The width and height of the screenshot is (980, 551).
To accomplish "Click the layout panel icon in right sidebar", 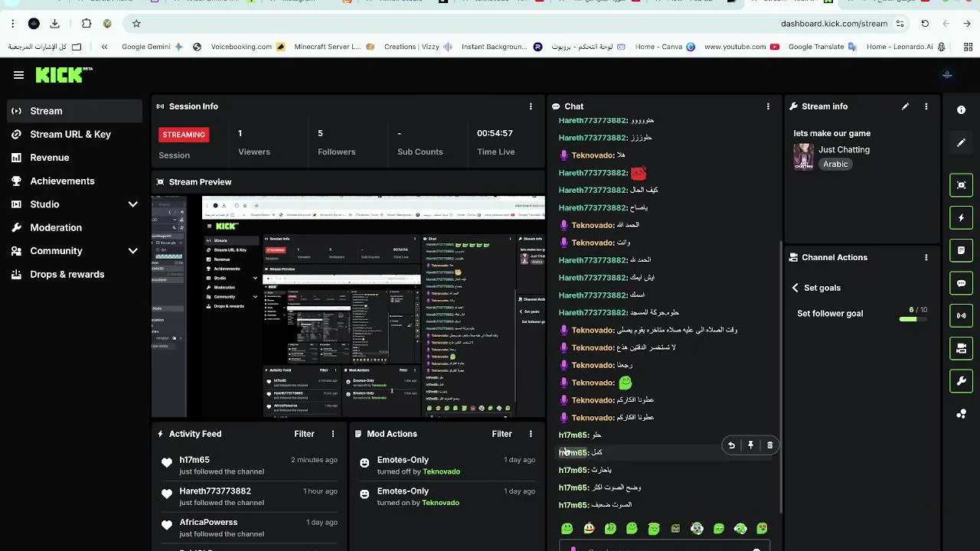I will pos(962,349).
